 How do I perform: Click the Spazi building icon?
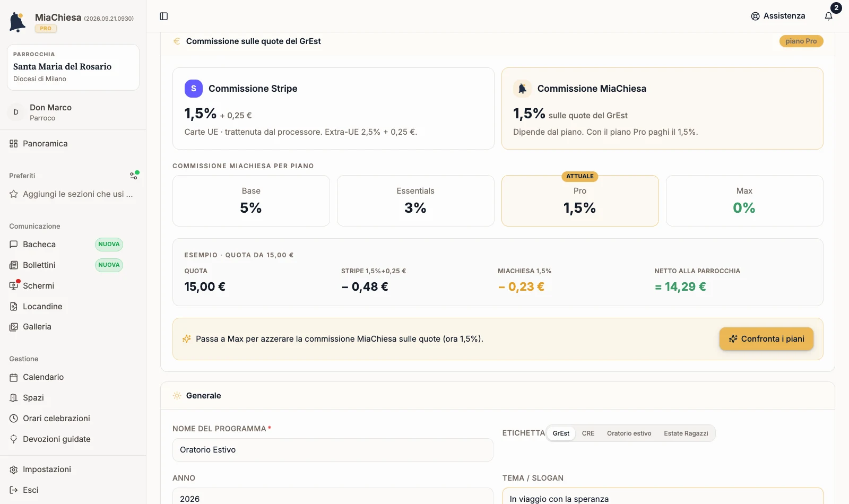pos(14,398)
